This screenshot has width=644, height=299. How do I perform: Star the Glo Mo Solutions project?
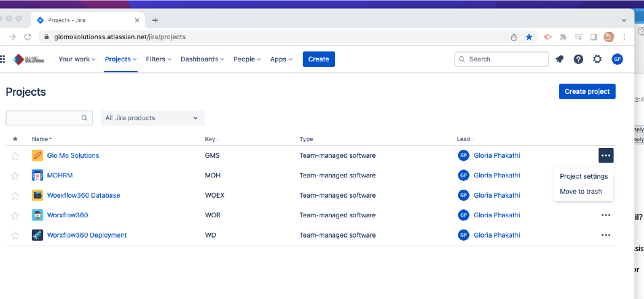click(x=15, y=156)
